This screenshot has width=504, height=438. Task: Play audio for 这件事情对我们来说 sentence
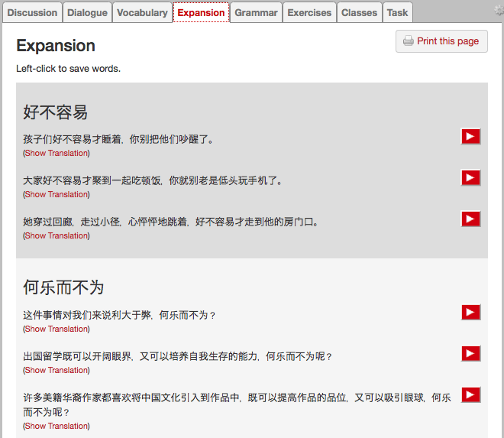point(470,313)
